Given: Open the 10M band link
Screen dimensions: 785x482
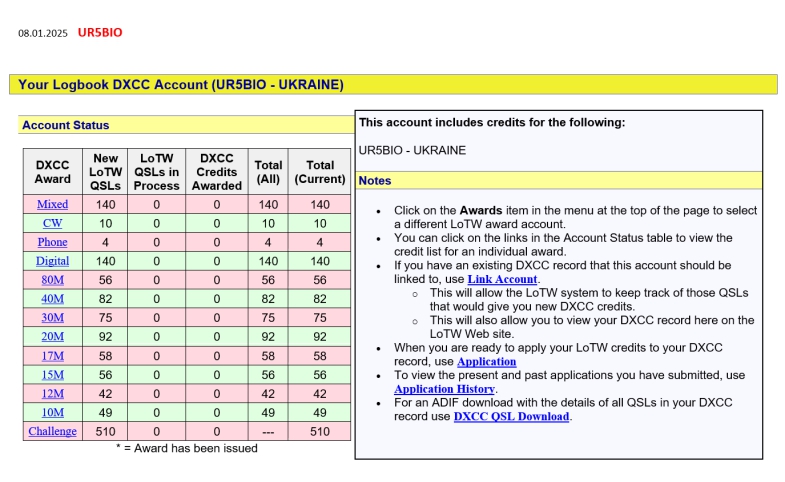Looking at the screenshot, I should tap(52, 413).
